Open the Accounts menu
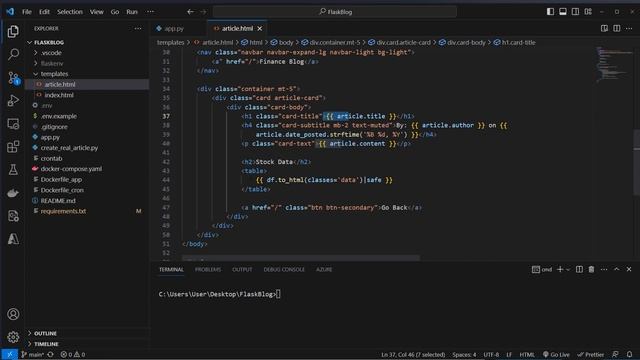 [13, 314]
